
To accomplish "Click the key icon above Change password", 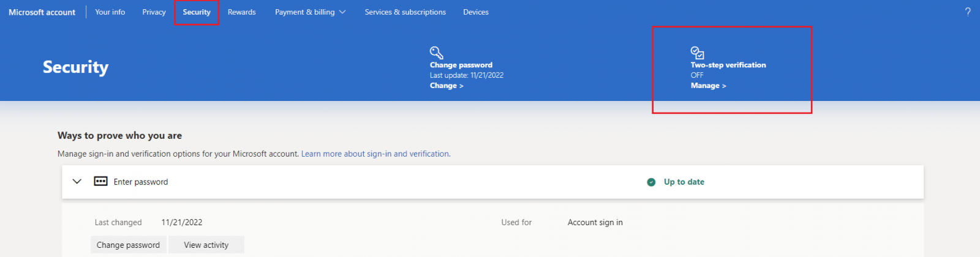I will coord(436,53).
